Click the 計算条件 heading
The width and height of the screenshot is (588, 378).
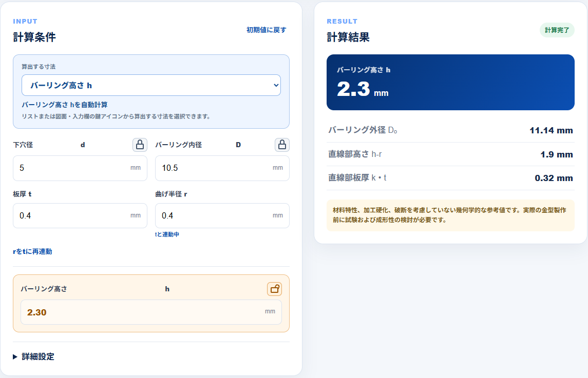34,37
